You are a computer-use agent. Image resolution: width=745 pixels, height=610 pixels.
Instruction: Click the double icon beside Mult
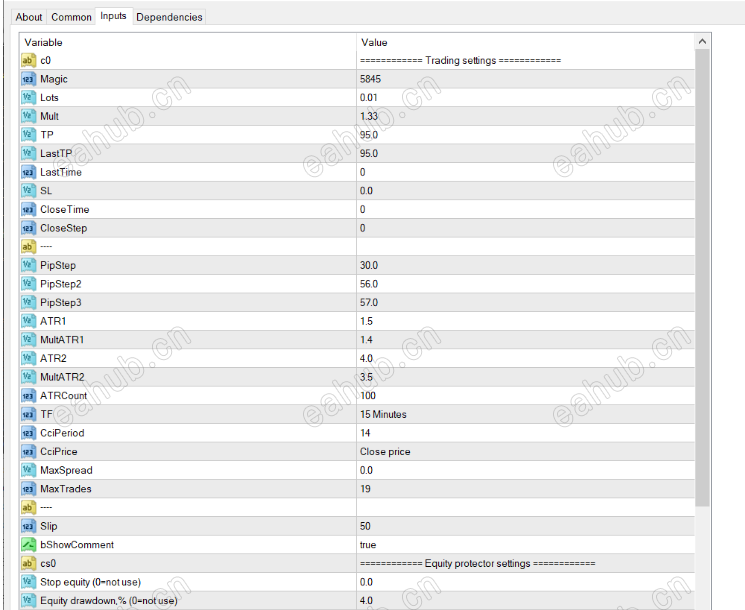point(28,116)
